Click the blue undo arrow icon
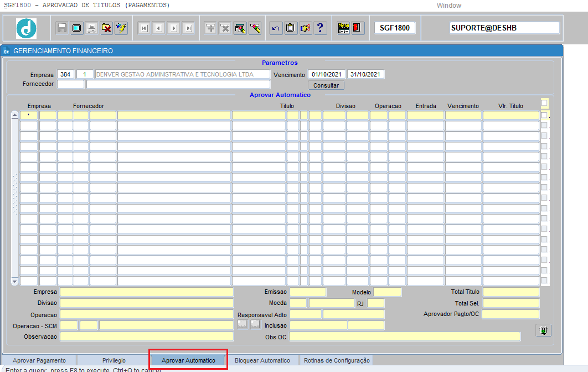This screenshot has width=588, height=372. [276, 28]
